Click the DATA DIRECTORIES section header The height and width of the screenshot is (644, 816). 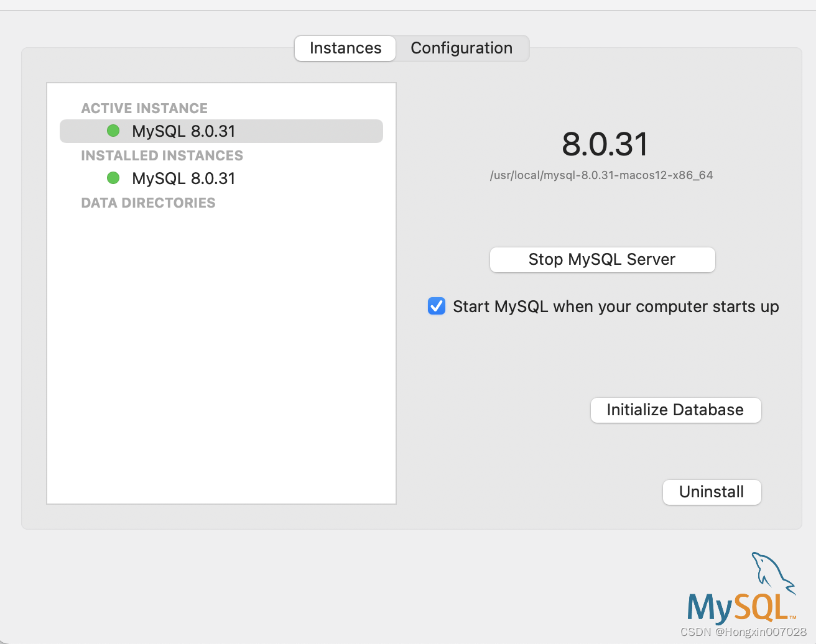tap(148, 203)
